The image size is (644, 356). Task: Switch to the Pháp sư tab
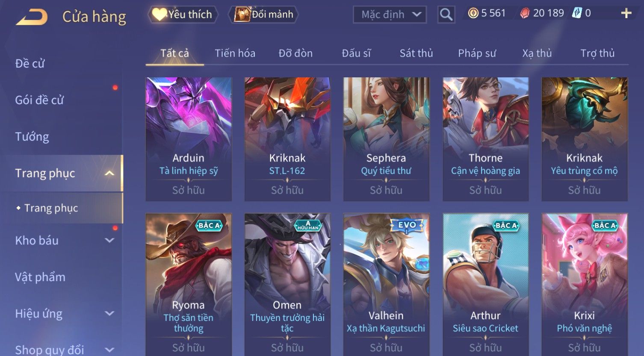tap(477, 53)
